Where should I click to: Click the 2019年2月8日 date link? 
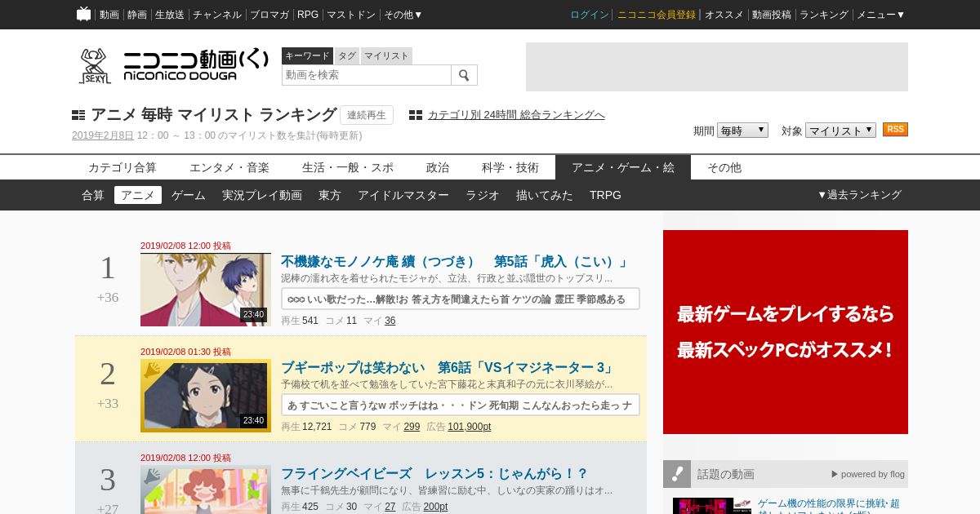tap(103, 135)
